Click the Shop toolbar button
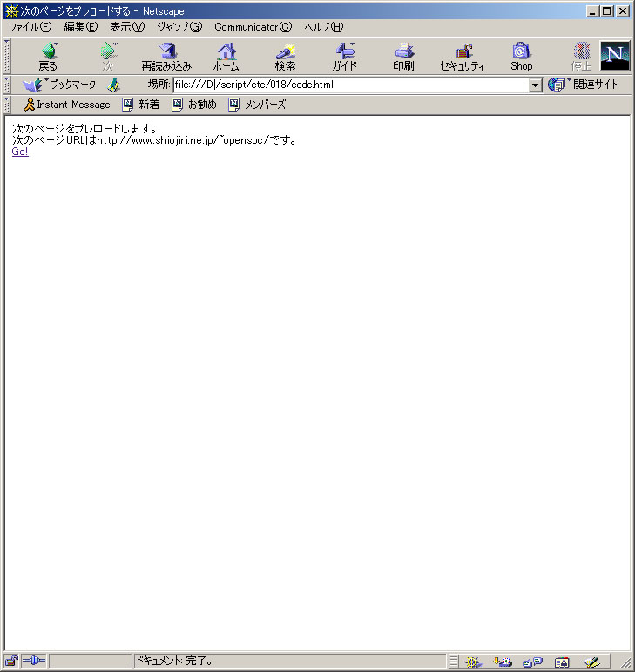This screenshot has width=635, height=672. 522,57
